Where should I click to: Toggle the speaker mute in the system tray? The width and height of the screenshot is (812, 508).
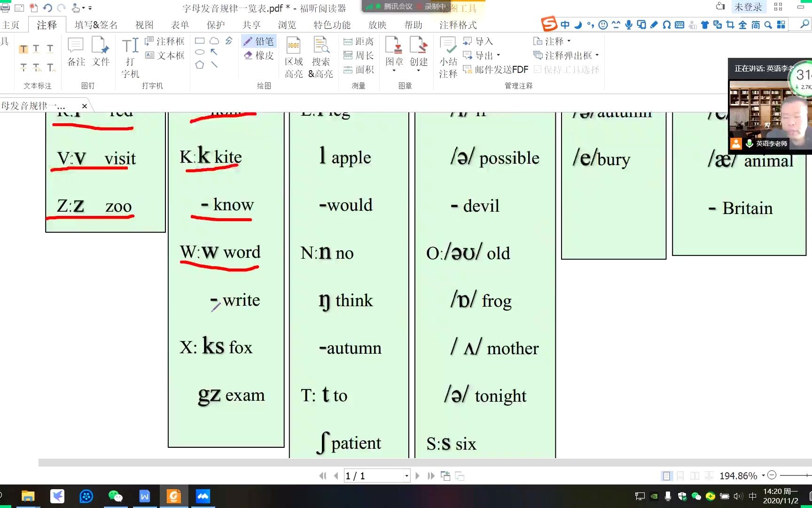tap(738, 496)
